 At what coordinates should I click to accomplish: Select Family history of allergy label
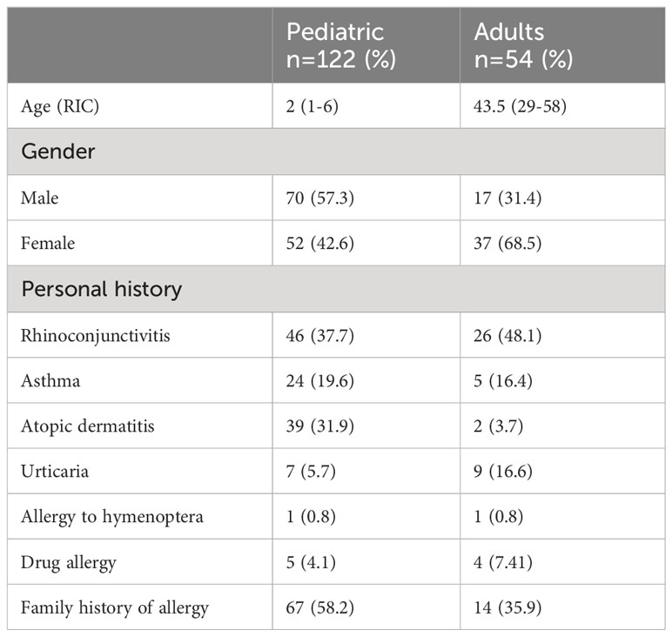coord(115,608)
